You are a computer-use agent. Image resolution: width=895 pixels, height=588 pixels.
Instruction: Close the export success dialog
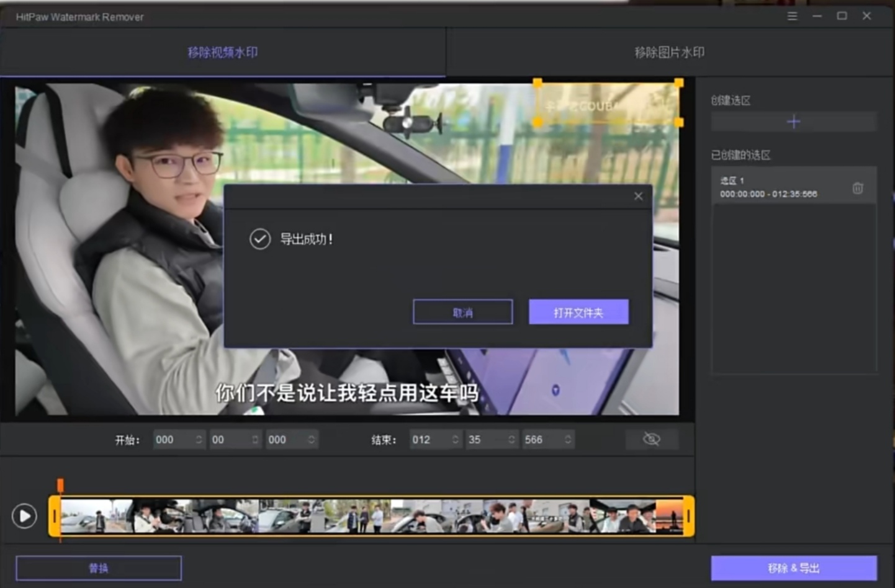638,196
